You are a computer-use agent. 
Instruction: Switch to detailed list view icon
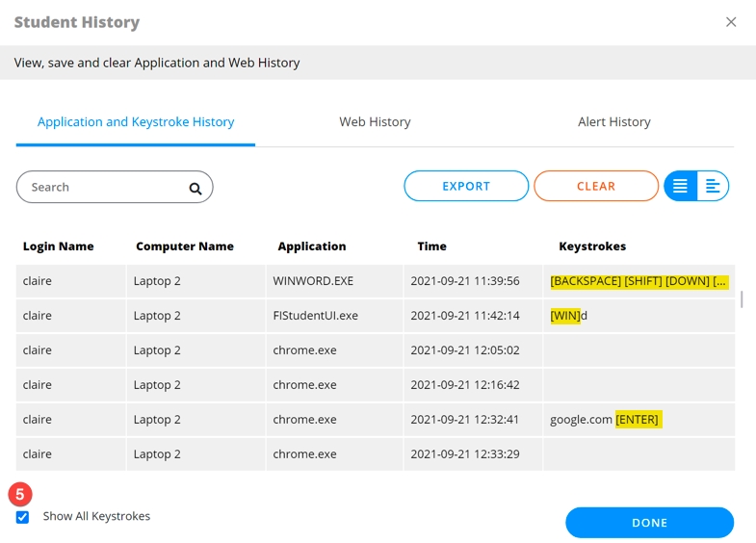pos(713,187)
